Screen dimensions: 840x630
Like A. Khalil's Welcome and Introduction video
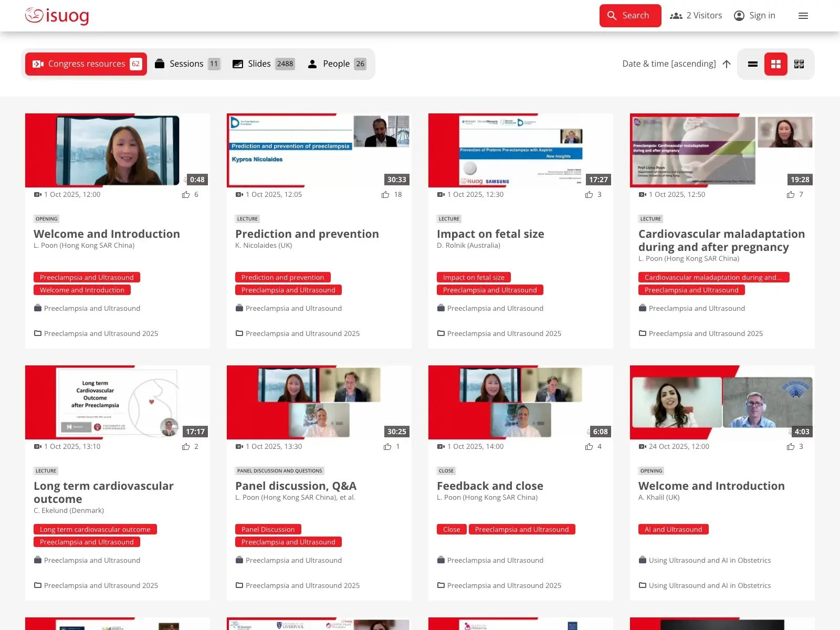tap(791, 447)
